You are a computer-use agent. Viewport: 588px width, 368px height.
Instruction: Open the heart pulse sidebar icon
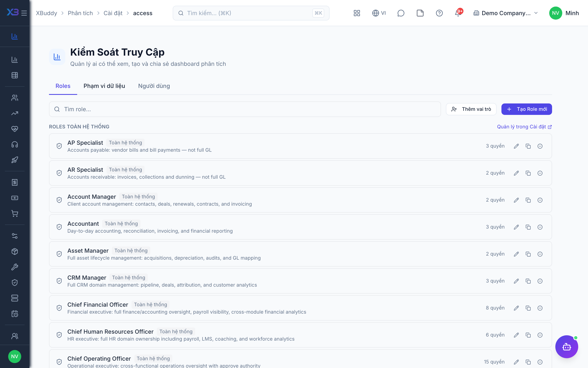[14, 129]
